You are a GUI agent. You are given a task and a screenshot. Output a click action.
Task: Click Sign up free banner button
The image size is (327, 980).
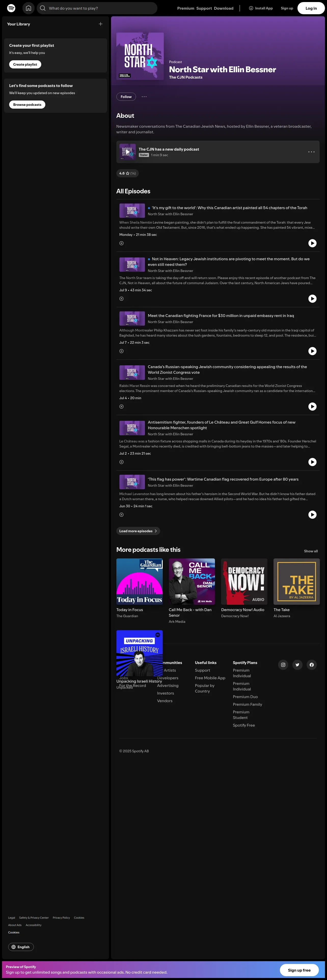(x=299, y=970)
